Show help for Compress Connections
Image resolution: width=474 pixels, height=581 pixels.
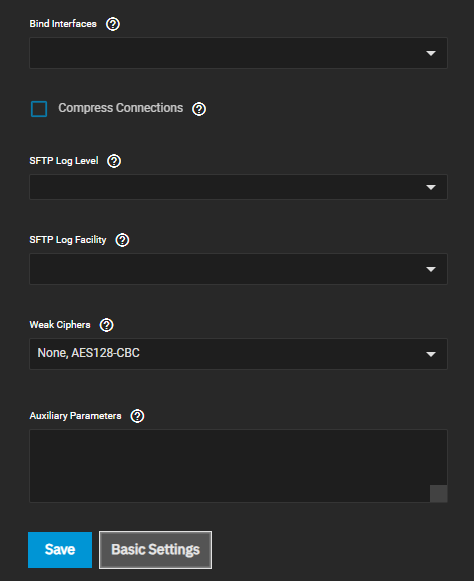[x=199, y=109]
